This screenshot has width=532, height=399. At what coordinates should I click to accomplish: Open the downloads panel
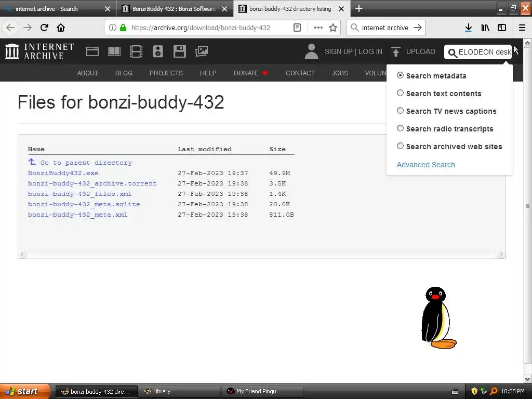[468, 28]
